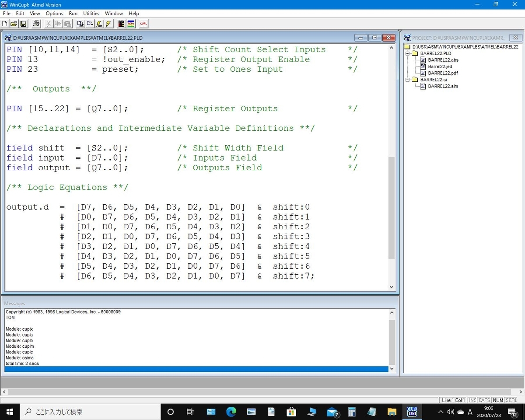The image size is (525, 420).
Task: Click the SCRL status bar indicator
Action: coord(511,400)
